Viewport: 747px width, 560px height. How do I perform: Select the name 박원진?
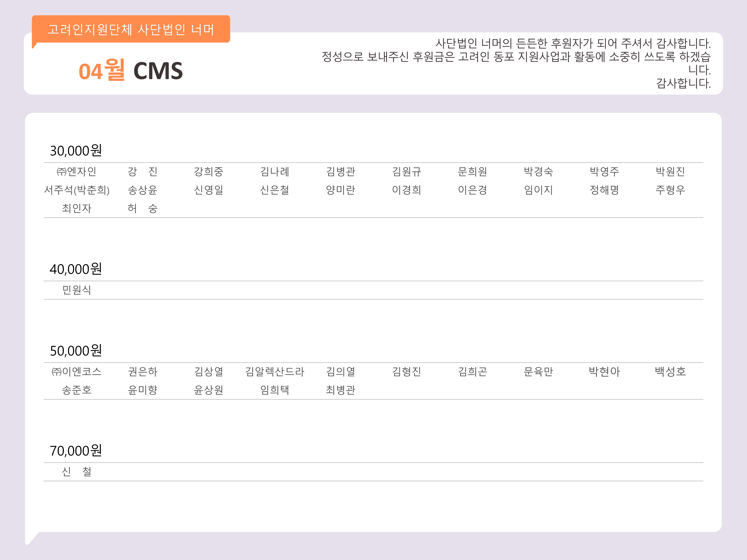pos(670,172)
